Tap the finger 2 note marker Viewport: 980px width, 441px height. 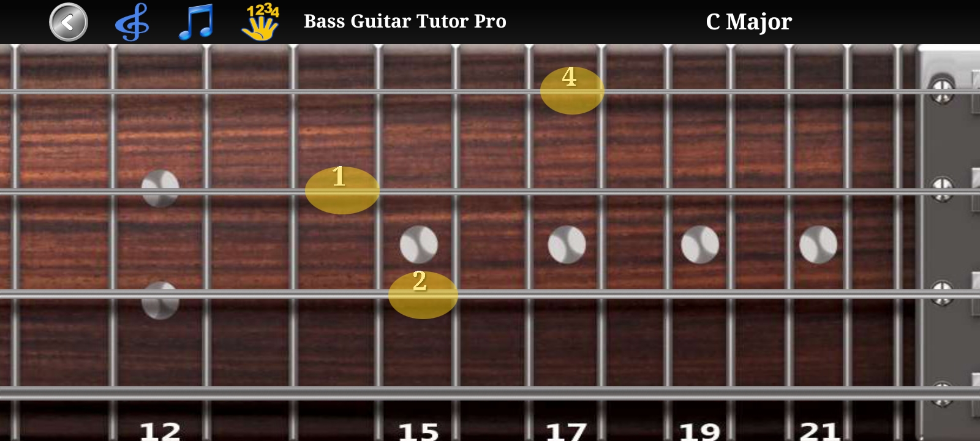[x=423, y=295]
